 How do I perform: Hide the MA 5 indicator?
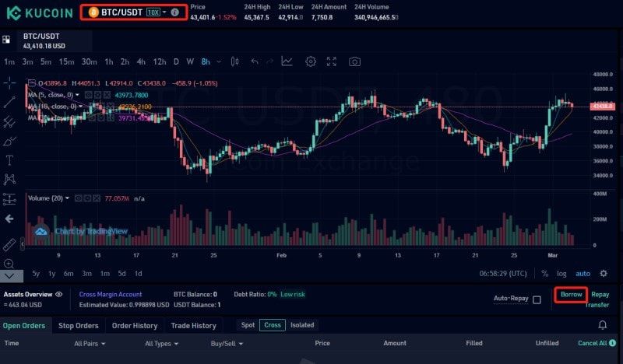[88, 95]
